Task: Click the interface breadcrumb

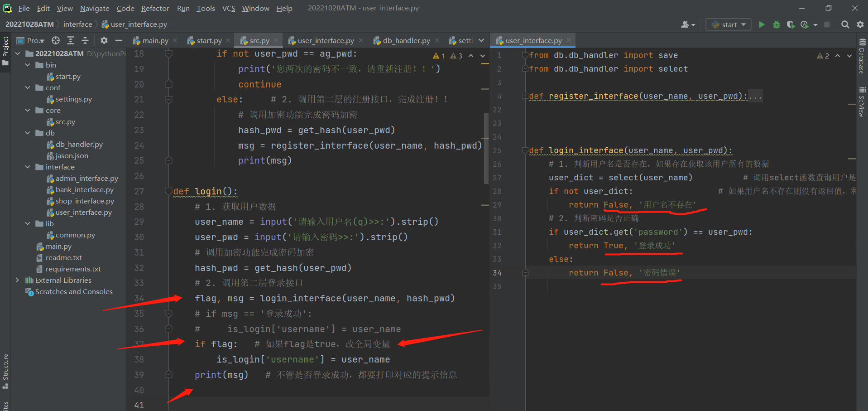Action: click(x=78, y=24)
